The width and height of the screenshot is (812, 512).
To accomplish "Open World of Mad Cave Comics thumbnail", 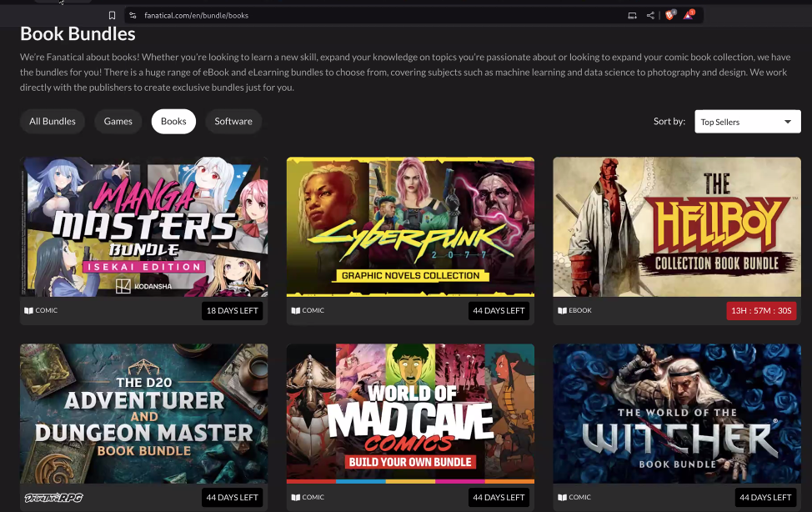I will (410, 414).
